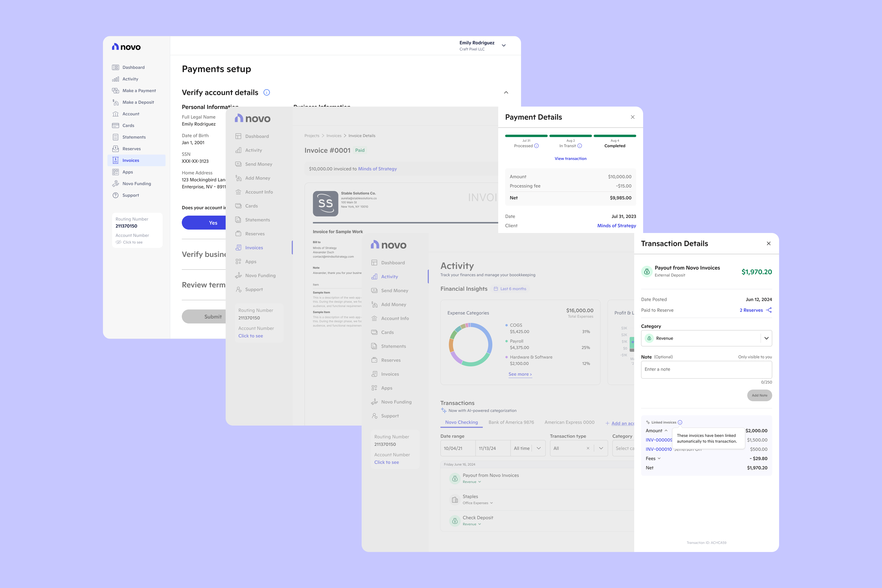Screen dimensions: 882x588
Task: Clear the Transaction type All selection
Action: coord(588,449)
